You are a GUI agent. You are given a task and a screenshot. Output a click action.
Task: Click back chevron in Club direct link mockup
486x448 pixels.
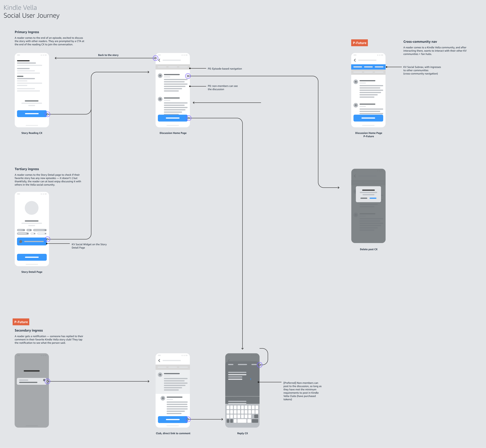pyautogui.click(x=159, y=361)
